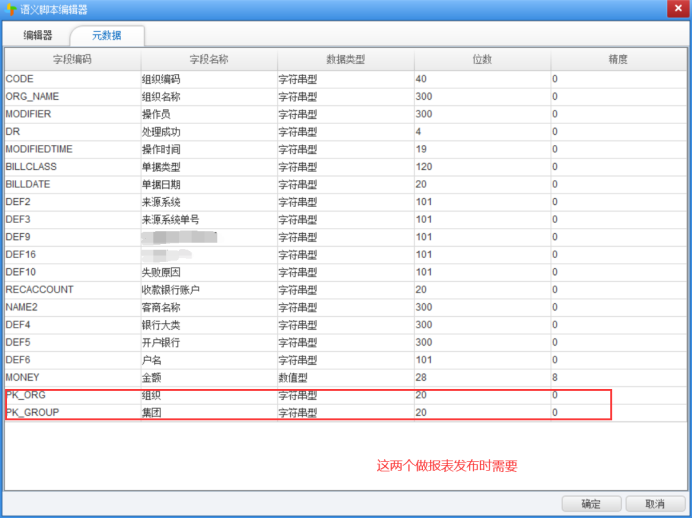Switch to the 编辑器 tab

click(38, 35)
